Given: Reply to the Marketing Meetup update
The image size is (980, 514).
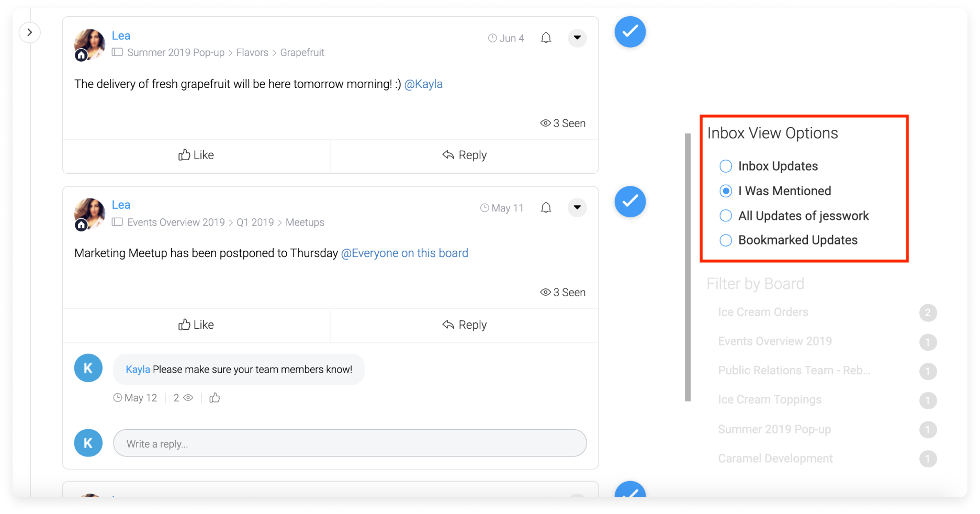Looking at the screenshot, I should [465, 325].
